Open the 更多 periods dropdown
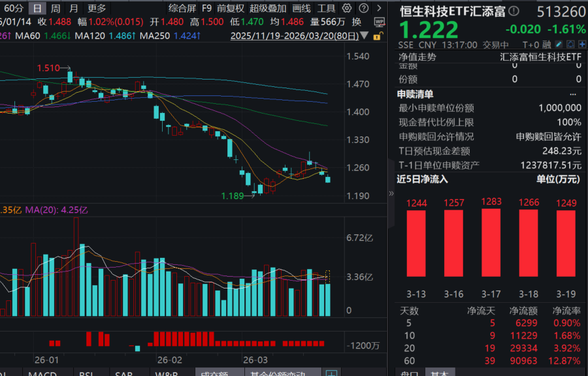Viewport: 588px width, 376px height. (97, 8)
